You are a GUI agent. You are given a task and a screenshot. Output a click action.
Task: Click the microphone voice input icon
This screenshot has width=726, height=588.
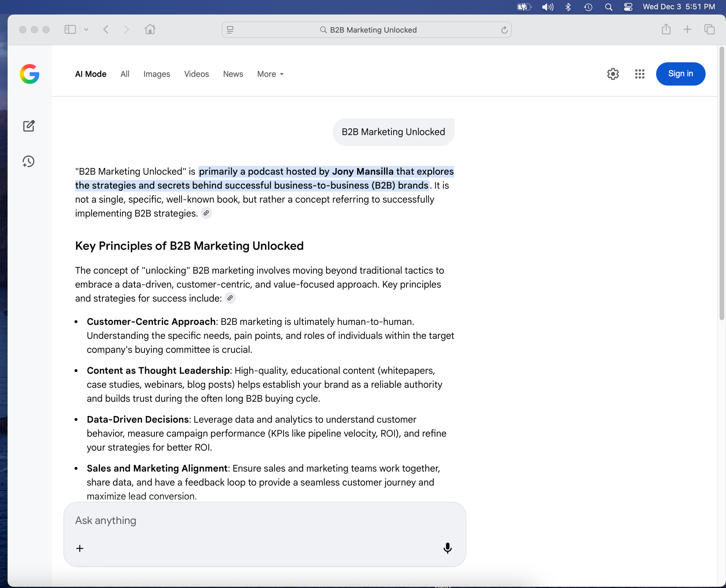click(x=447, y=548)
